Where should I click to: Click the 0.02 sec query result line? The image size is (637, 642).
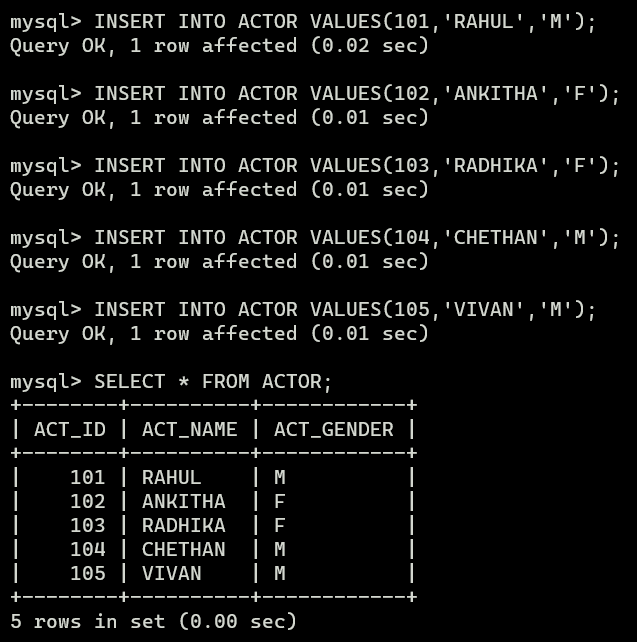point(219,46)
